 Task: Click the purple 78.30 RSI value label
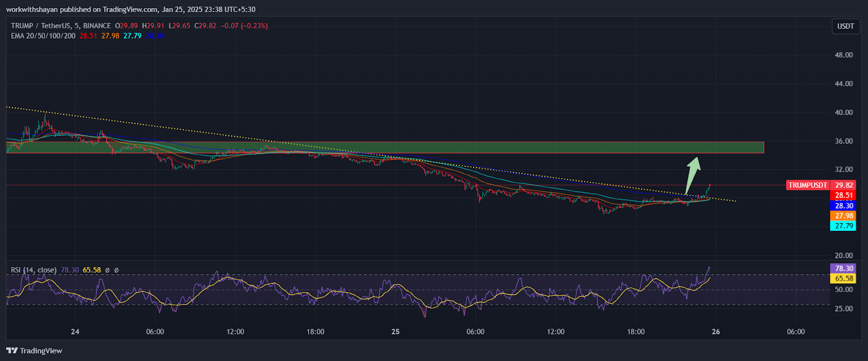pyautogui.click(x=843, y=268)
